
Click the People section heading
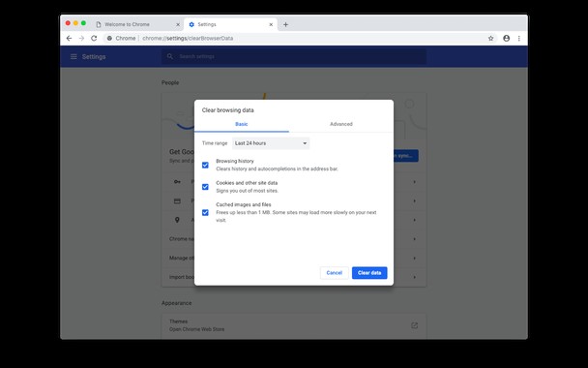tap(170, 82)
